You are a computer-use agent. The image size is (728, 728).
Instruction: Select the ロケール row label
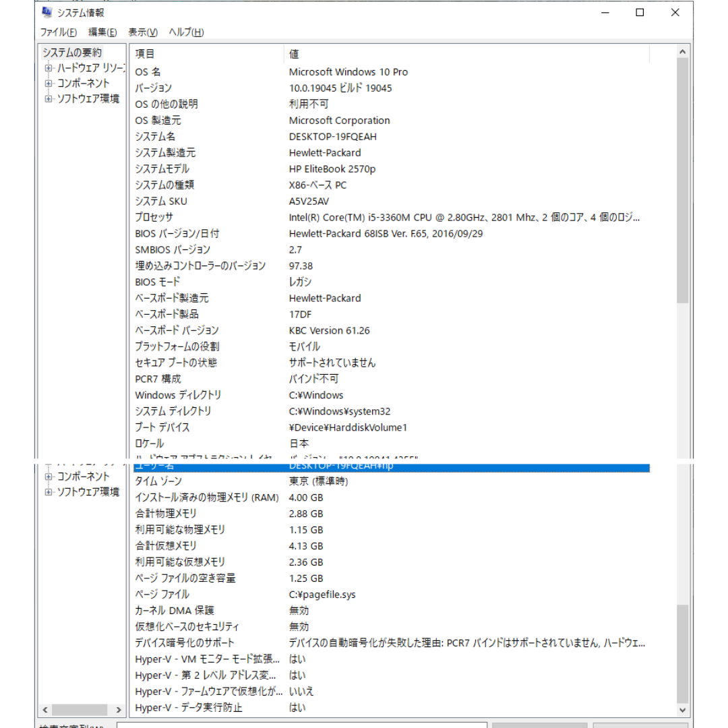pos(149,444)
